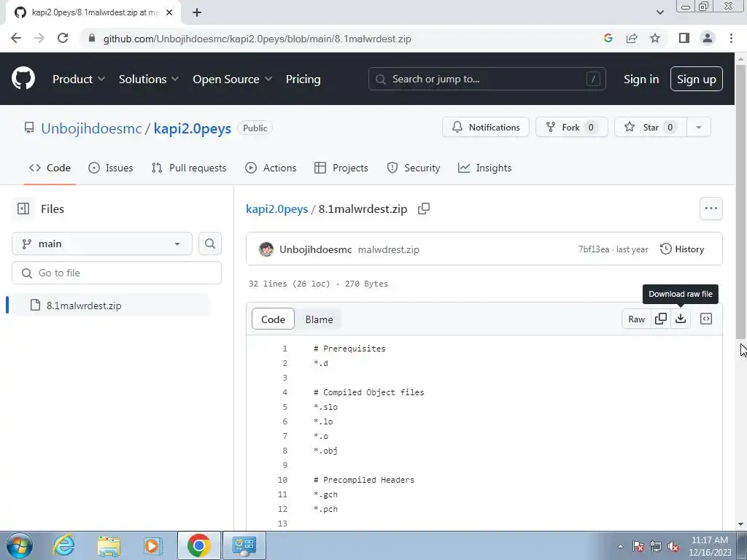Viewport: 747px width, 560px height.
Task: Click the Sign up button
Action: coord(697,79)
